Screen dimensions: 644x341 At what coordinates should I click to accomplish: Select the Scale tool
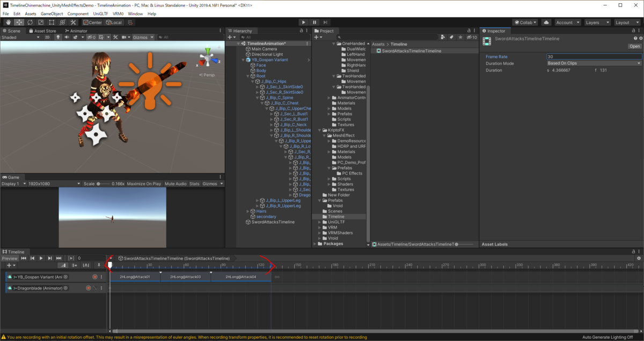[x=40, y=23]
